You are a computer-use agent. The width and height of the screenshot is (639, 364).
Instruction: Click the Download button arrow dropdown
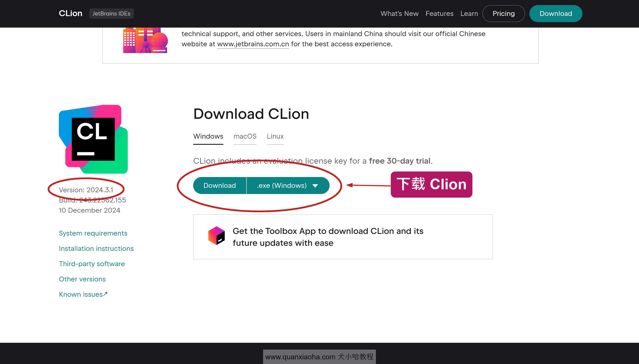pyautogui.click(x=316, y=186)
